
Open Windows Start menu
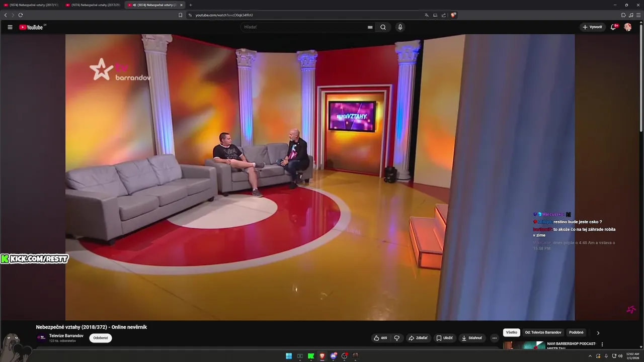pos(289,356)
